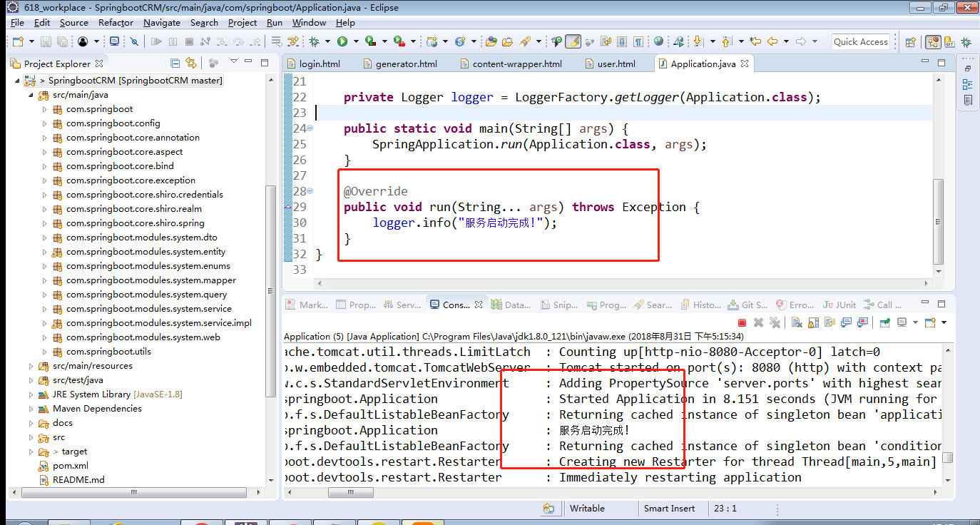980x525 pixels.
Task: Toggle Word Wrap in console toolbar
Action: [830, 322]
